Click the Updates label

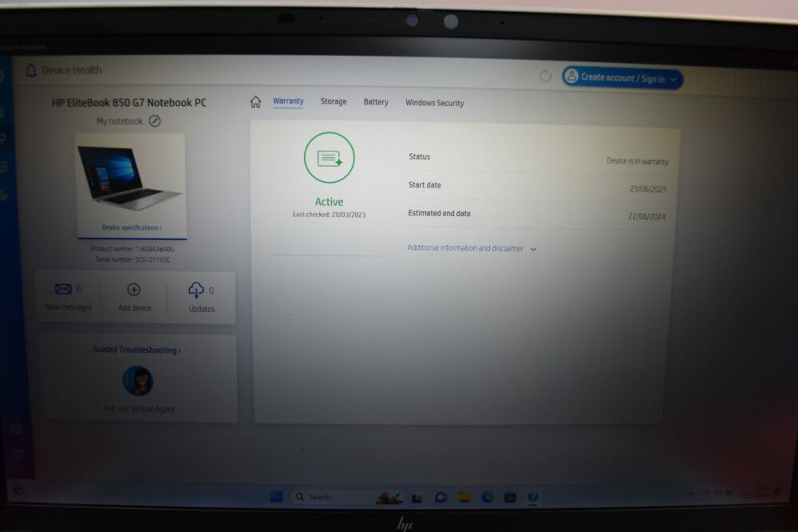(202, 309)
